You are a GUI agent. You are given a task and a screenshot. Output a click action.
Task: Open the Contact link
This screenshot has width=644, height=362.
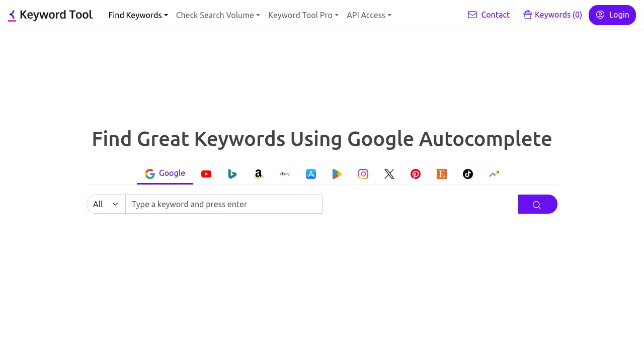(x=489, y=15)
